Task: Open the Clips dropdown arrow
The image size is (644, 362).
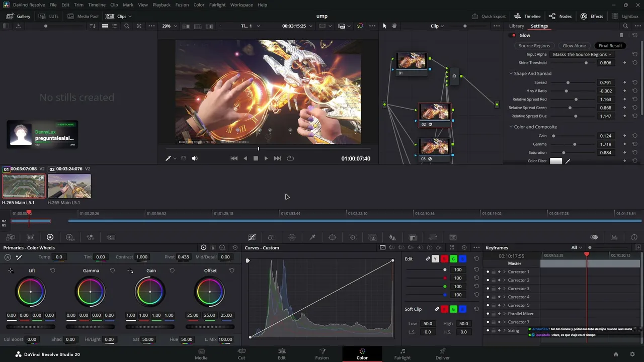Action: coord(130,16)
